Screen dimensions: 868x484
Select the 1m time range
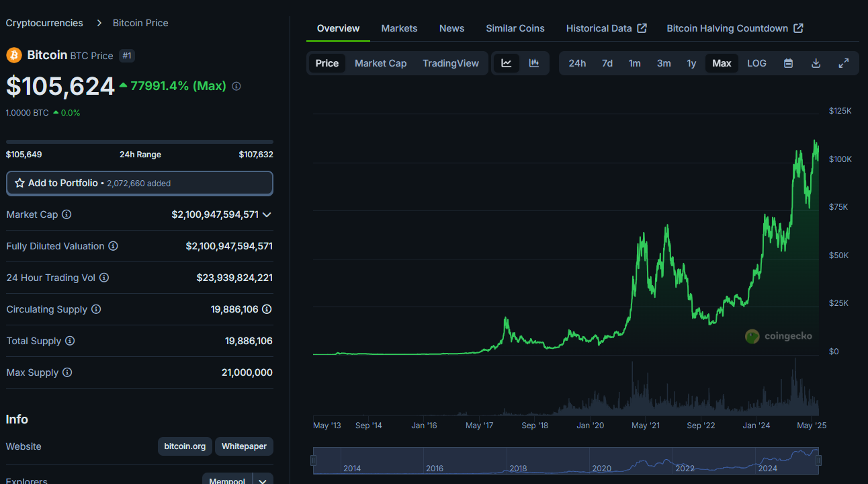point(635,63)
